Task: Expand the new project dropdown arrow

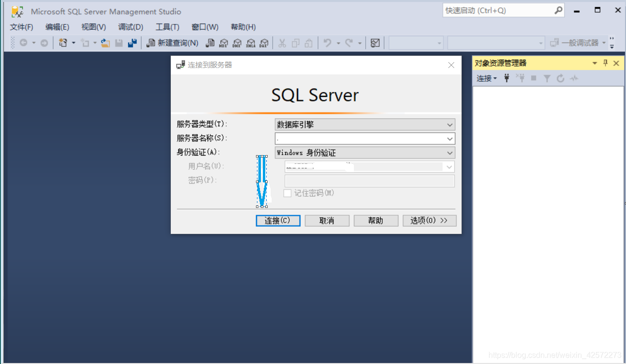Action: [x=73, y=43]
